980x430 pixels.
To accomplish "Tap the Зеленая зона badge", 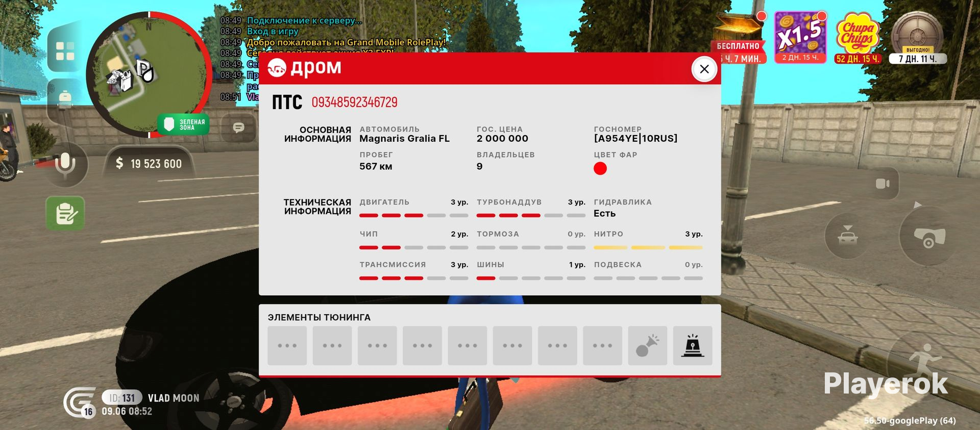I will coord(184,124).
